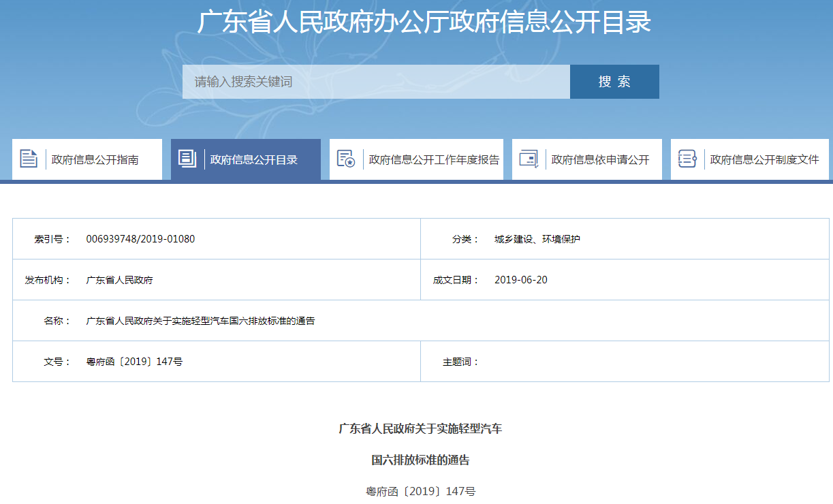Screen dimensions: 833x504
Task: Click heading line 国六排放标准的通告
Action: [x=420, y=460]
